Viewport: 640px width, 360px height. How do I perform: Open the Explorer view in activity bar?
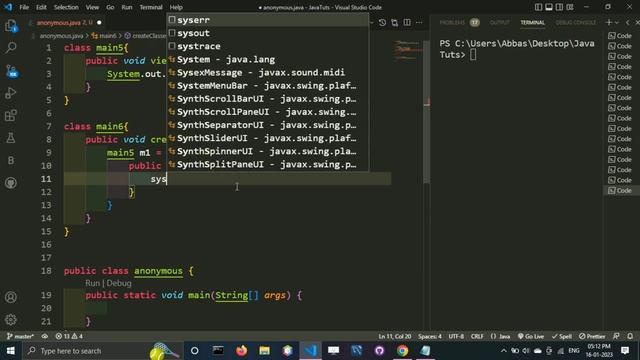(x=11, y=26)
